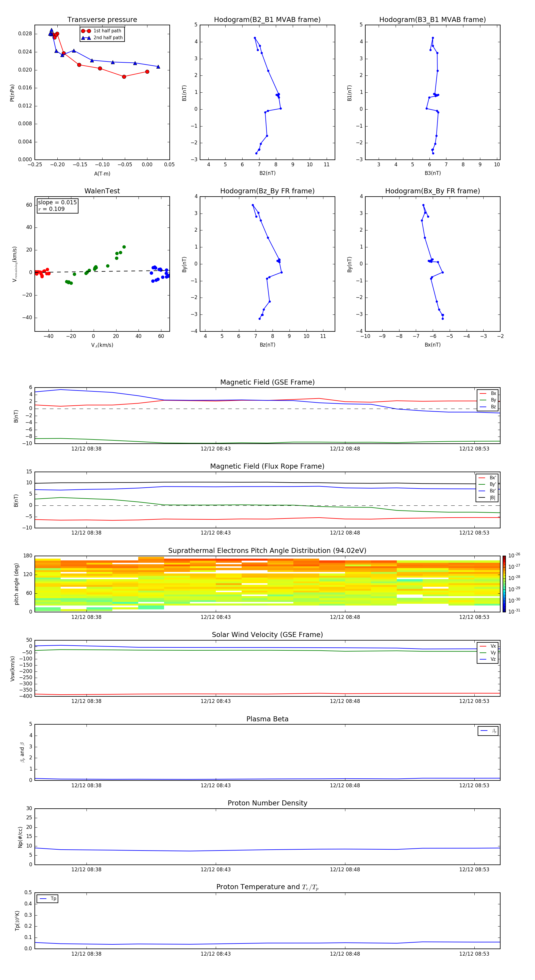This screenshot has height=980, width=535.
Task: Select the 'B2(nT)' x-axis label
Action: pyautogui.click(x=267, y=173)
